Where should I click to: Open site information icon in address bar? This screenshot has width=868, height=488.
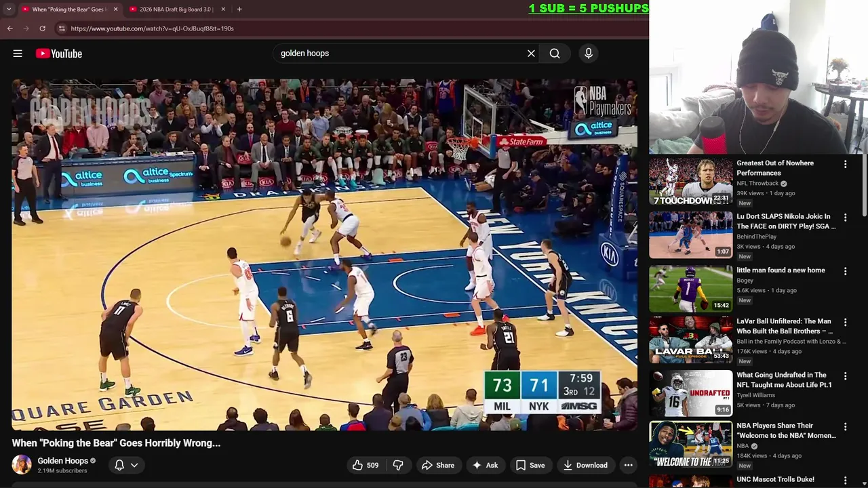[62, 28]
